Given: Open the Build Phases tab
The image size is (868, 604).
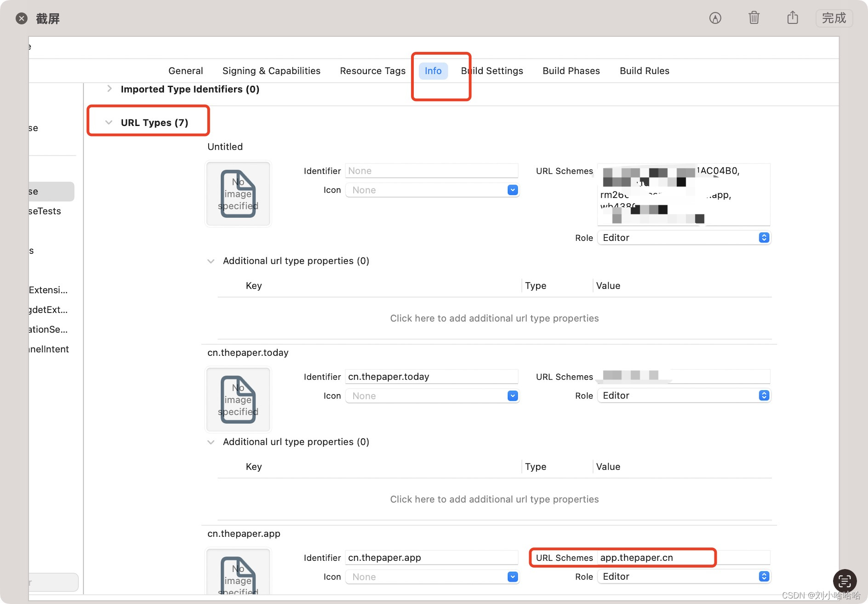Looking at the screenshot, I should click(x=571, y=71).
